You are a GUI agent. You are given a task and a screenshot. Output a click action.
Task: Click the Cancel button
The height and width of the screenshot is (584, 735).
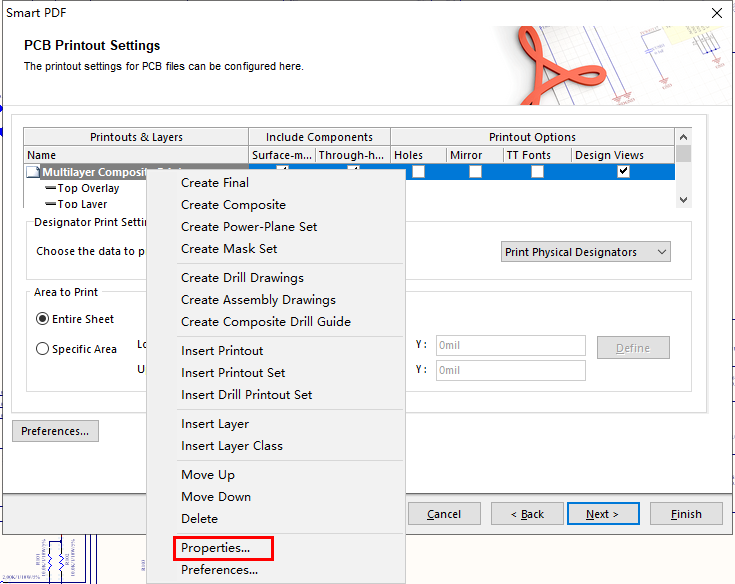click(444, 514)
